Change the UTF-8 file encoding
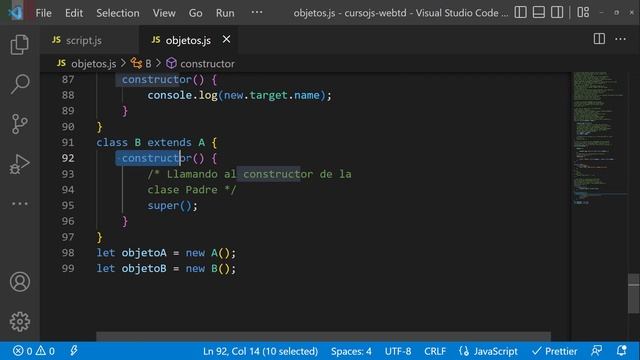 tap(398, 351)
